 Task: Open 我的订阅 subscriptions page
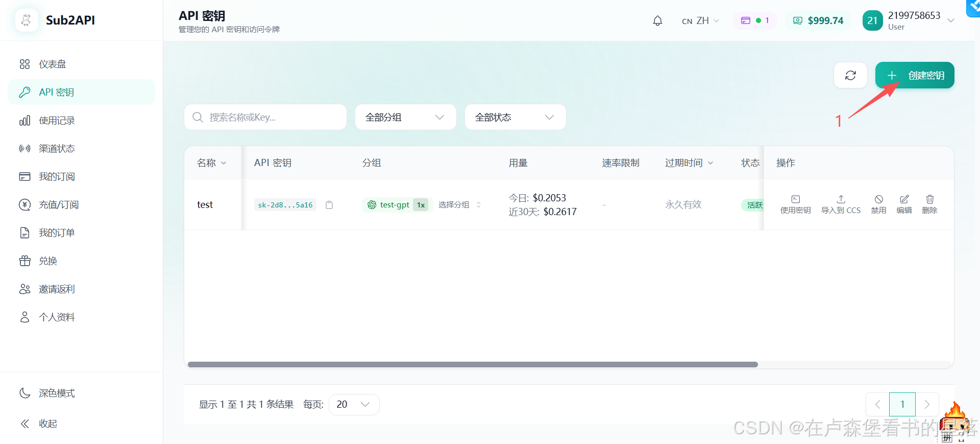pyautogui.click(x=81, y=177)
